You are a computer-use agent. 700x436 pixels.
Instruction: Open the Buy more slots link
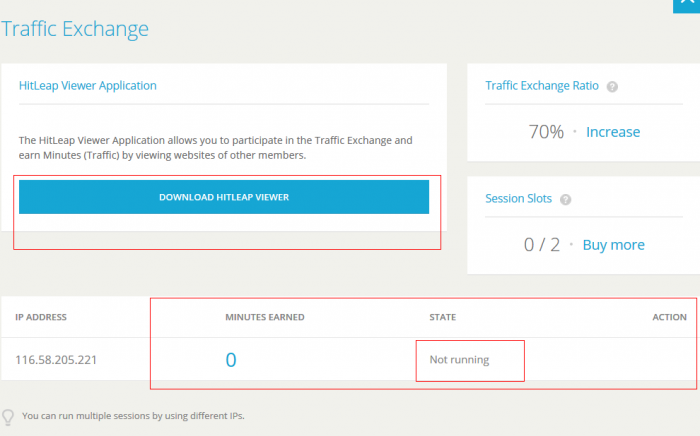coord(613,245)
